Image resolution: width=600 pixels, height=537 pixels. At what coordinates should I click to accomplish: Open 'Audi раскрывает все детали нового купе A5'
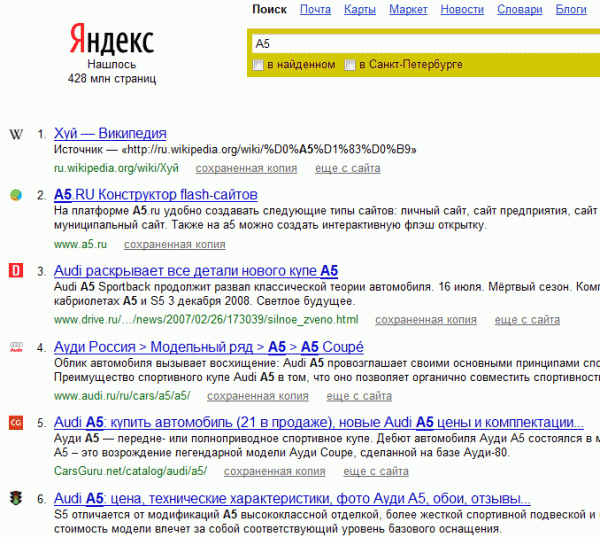point(196,271)
